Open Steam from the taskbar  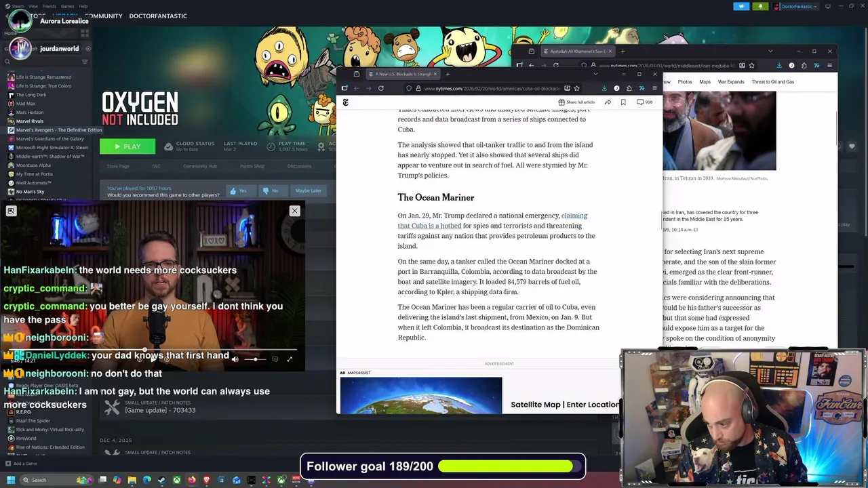(x=161, y=480)
